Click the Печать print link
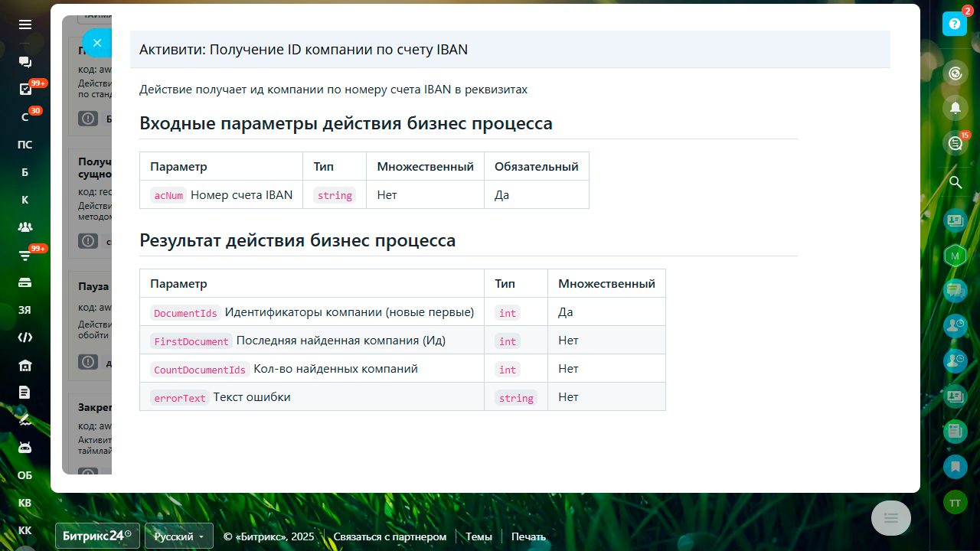980x551 pixels. pos(528,536)
